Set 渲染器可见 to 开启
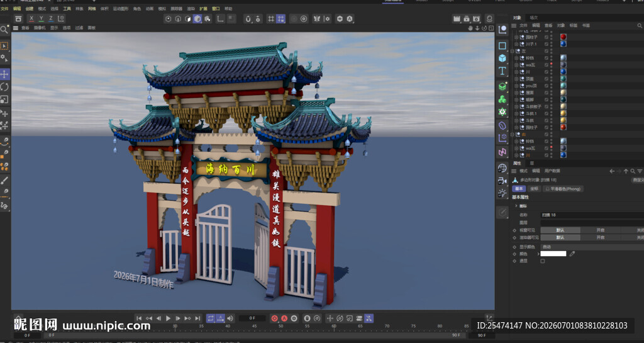Image resolution: width=644 pixels, height=343 pixels. click(601, 237)
